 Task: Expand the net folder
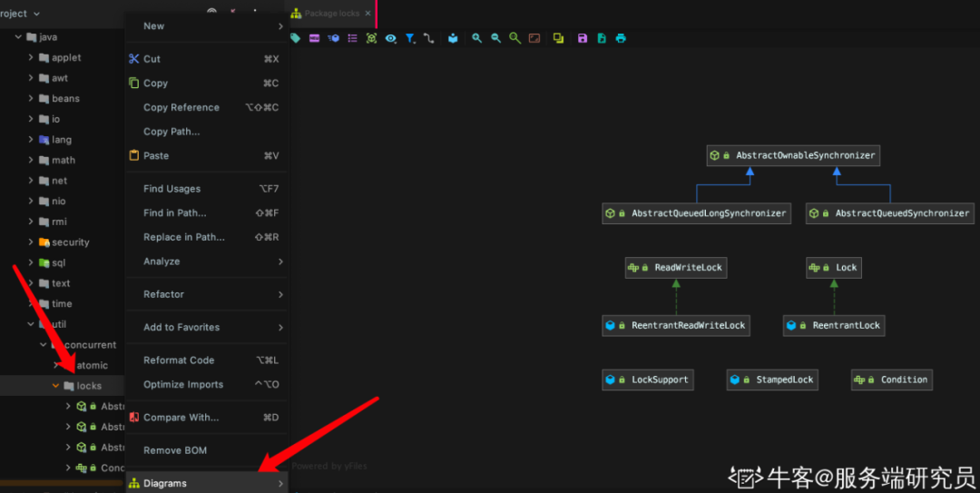[31, 181]
